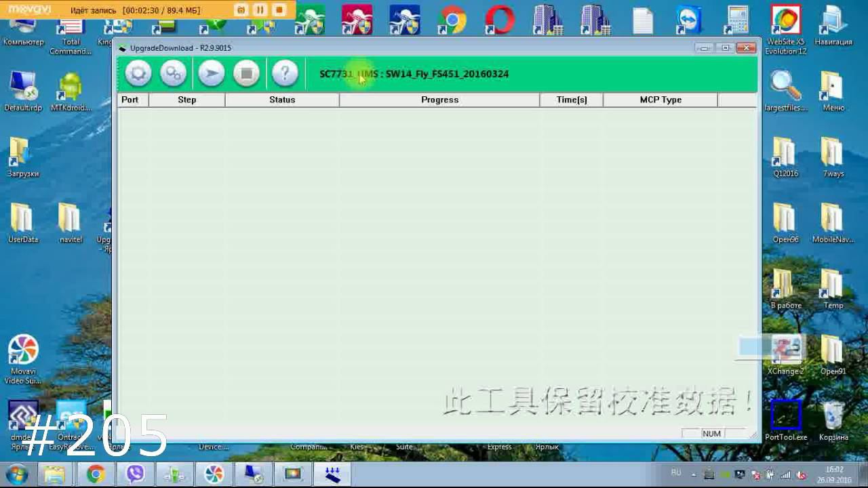Select the red octopus desktop shortcut
The width and height of the screenshot is (868, 488).
point(357,20)
